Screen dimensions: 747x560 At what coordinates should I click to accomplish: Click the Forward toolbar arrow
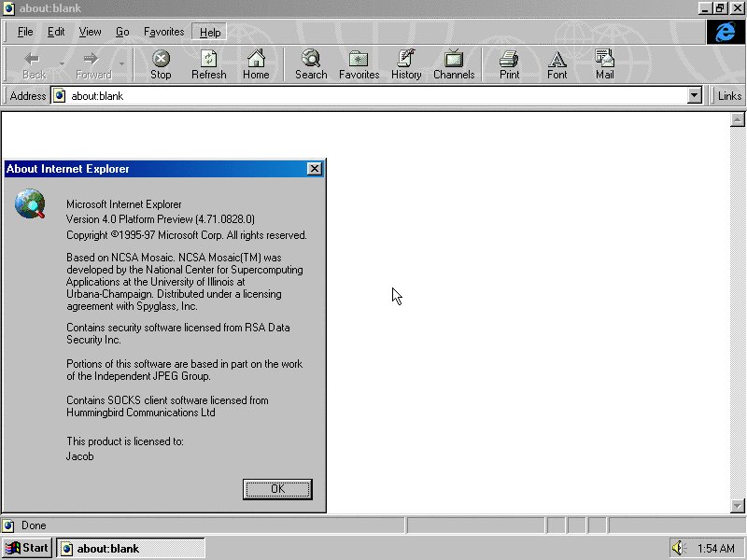[x=92, y=64]
